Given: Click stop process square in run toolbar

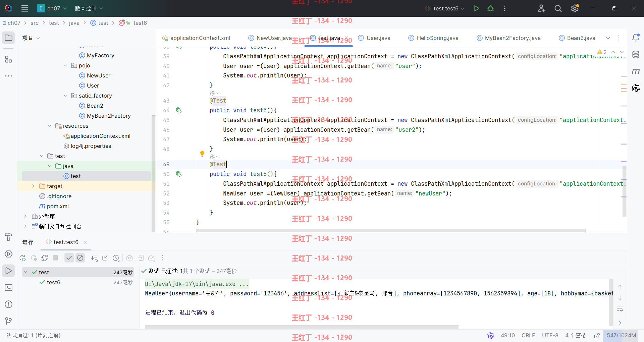Looking at the screenshot, I should (55, 258).
